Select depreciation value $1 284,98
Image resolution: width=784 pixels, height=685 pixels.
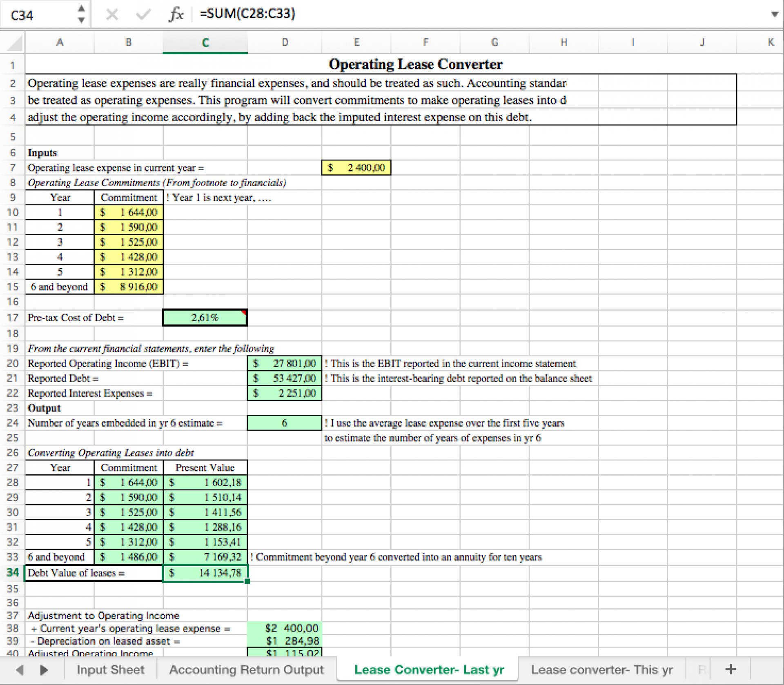click(x=284, y=641)
